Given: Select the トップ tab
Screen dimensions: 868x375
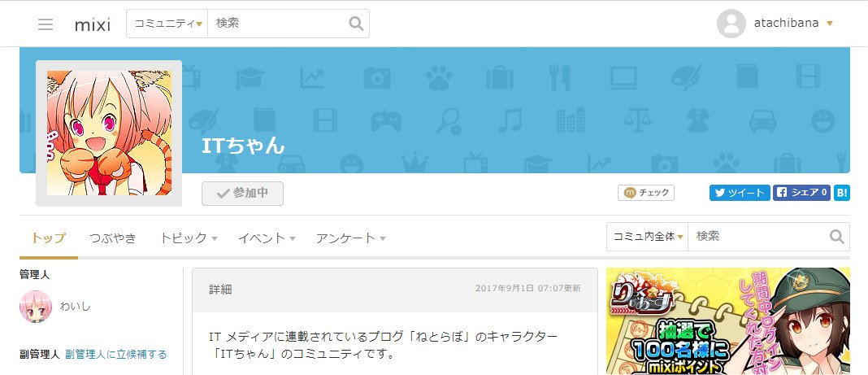Looking at the screenshot, I should point(48,238).
